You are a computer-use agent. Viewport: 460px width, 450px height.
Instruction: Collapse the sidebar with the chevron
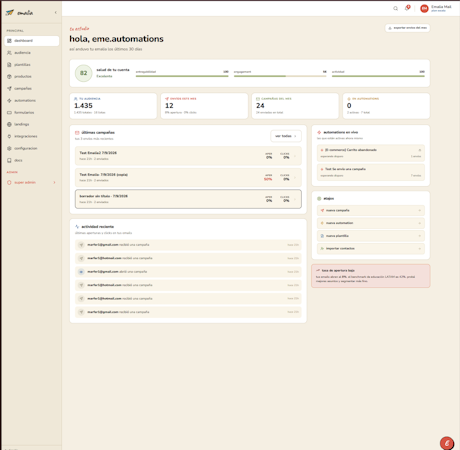click(x=56, y=13)
